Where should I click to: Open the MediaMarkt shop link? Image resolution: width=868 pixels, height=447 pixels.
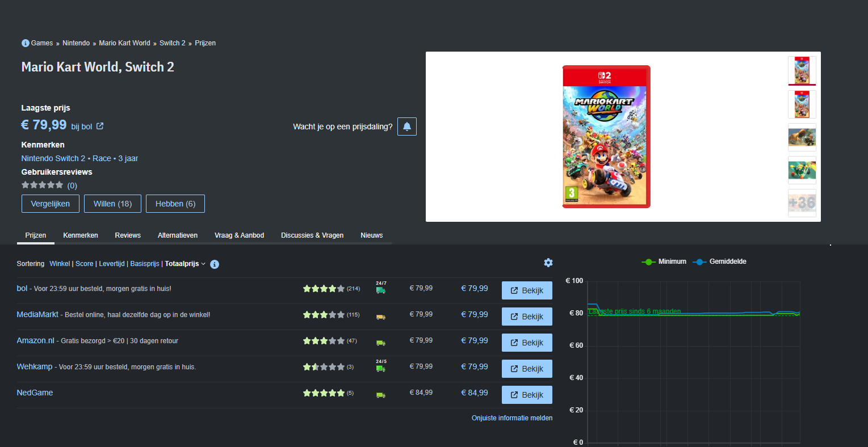click(37, 314)
